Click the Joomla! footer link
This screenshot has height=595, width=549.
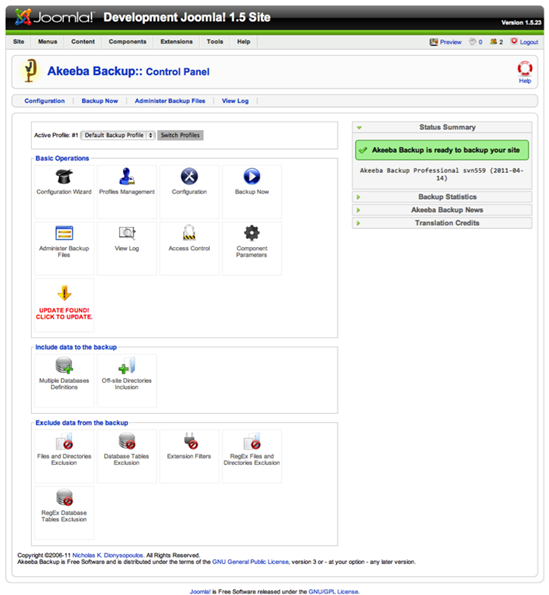tap(200, 591)
